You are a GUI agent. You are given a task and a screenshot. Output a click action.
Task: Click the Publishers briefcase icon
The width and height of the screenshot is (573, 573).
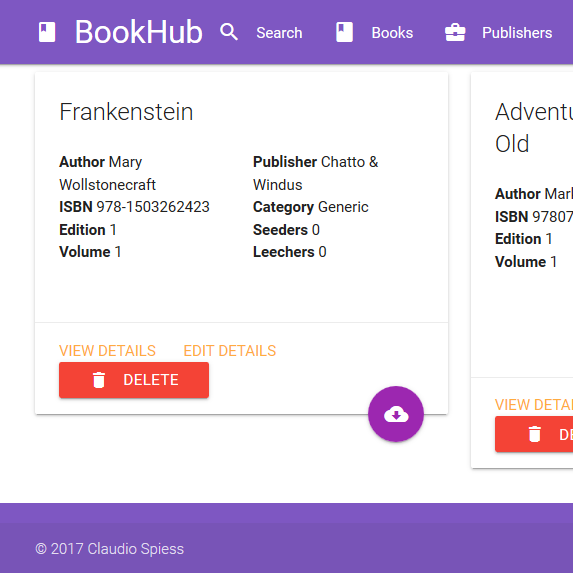[455, 32]
